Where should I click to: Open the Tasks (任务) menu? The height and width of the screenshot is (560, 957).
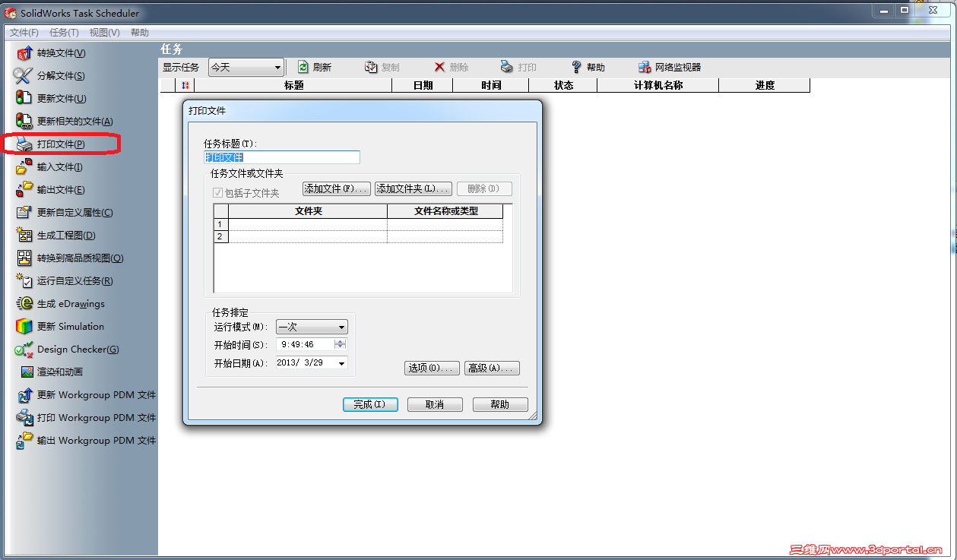pos(64,33)
